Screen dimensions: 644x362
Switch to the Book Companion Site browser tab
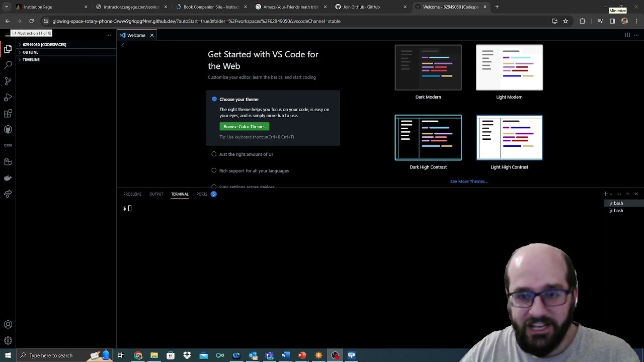coord(211,7)
